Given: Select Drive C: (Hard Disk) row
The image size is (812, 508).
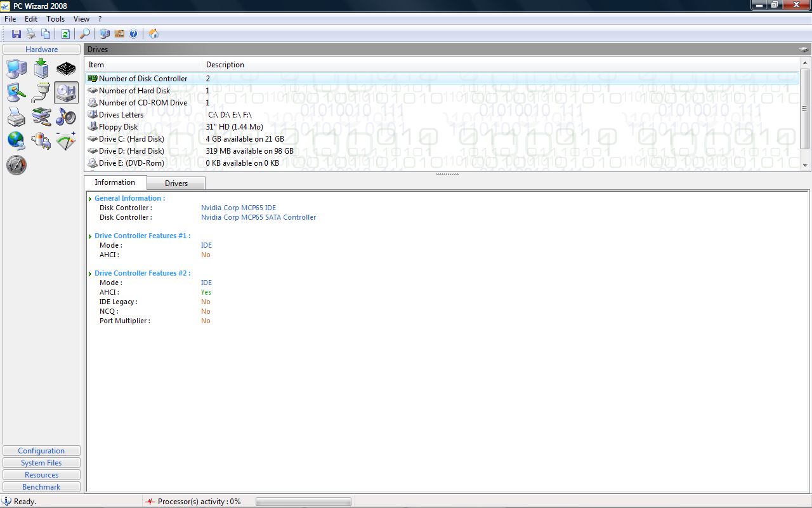Looking at the screenshot, I should click(x=442, y=139).
